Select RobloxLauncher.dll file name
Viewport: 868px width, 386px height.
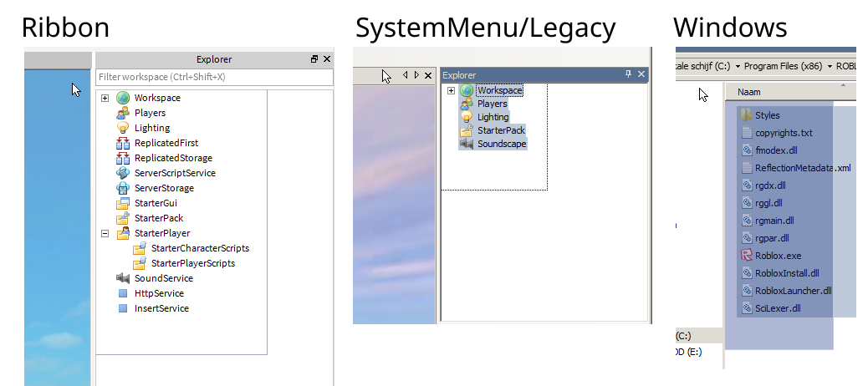coord(794,290)
